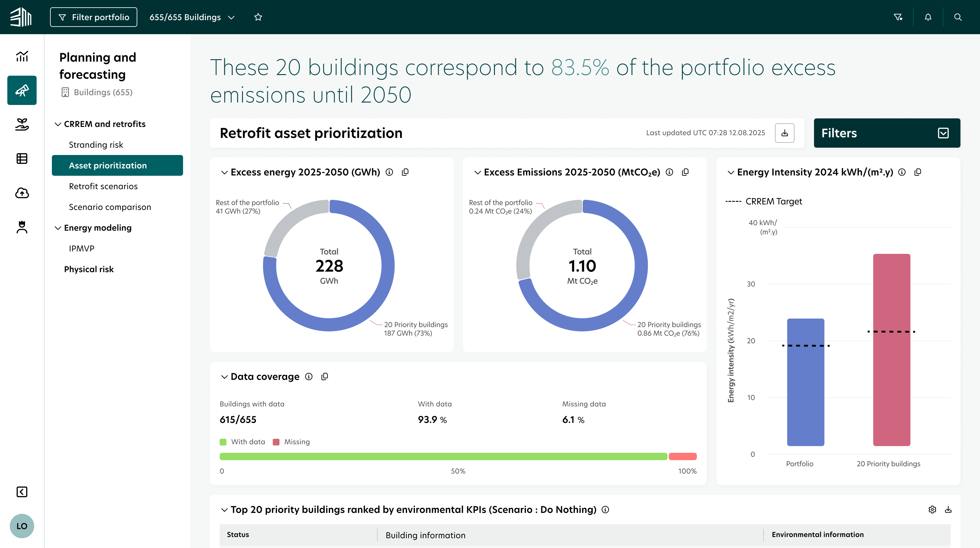980x548 pixels.
Task: Open Retrofit scenarios page
Action: click(x=103, y=186)
